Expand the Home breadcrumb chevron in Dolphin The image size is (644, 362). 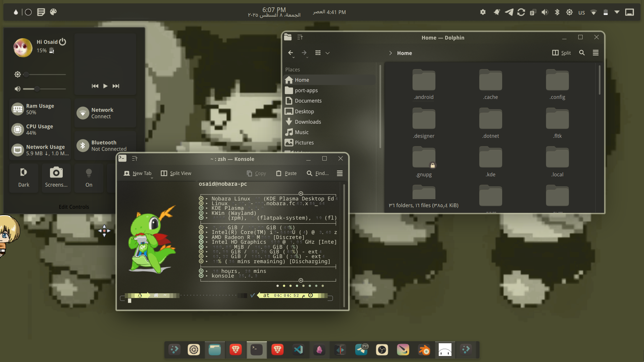pyautogui.click(x=390, y=53)
